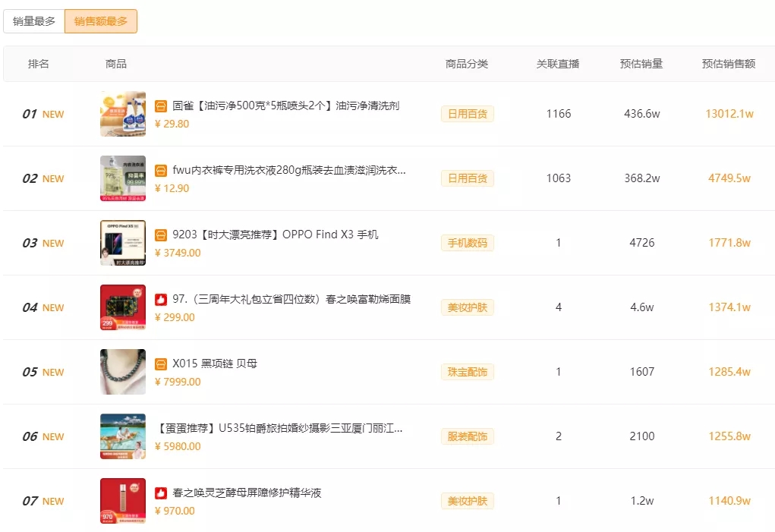
Task: Open the black pearl necklace thumbnail
Action: click(123, 372)
